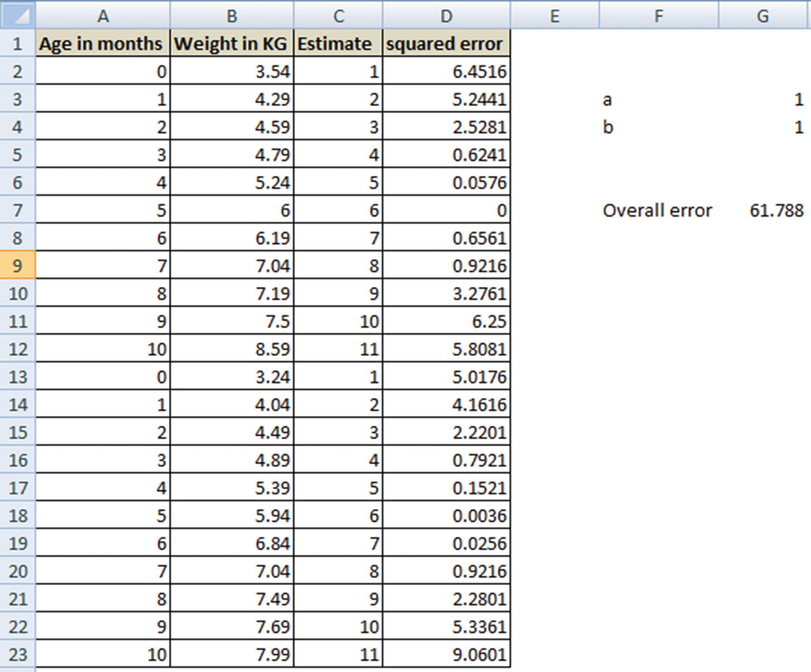
Task: Select row 23 header
Action: point(17,654)
